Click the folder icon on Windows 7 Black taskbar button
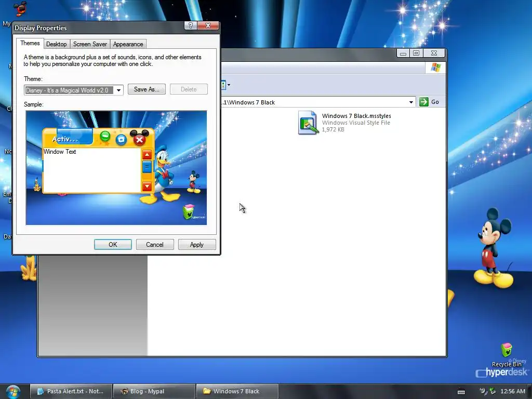Screen dimensions: 532x399 [x=207, y=391]
